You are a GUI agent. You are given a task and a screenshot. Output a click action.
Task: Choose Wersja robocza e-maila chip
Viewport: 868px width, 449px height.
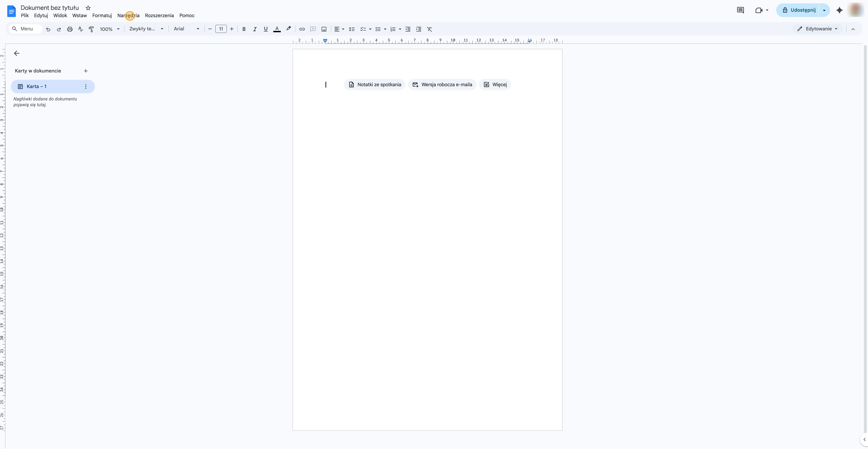coord(442,85)
